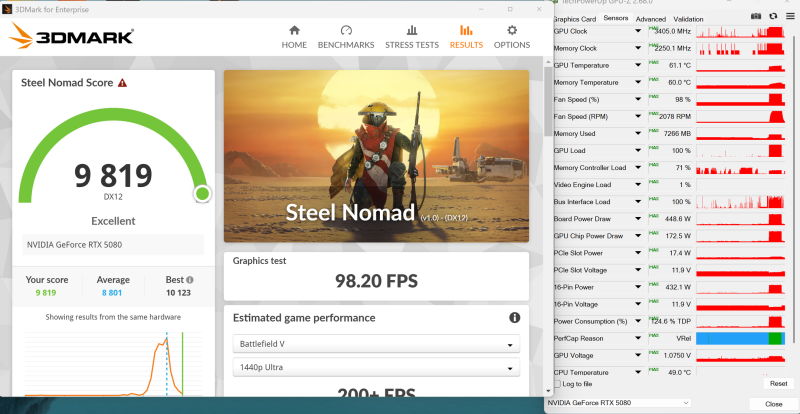Screen dimensions: 800x414
Task: Click the PerfCap Reason color bar
Action: point(740,338)
